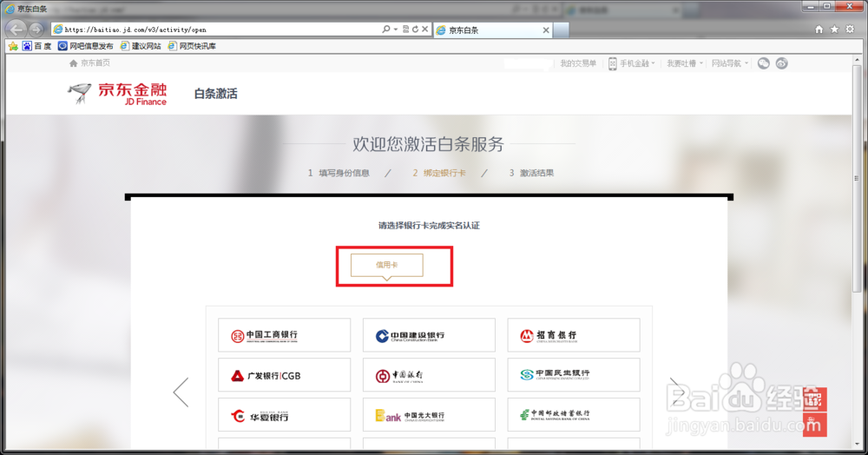The height and width of the screenshot is (455, 868).
Task: Expand the 网站导航 dropdown
Action: [x=730, y=63]
